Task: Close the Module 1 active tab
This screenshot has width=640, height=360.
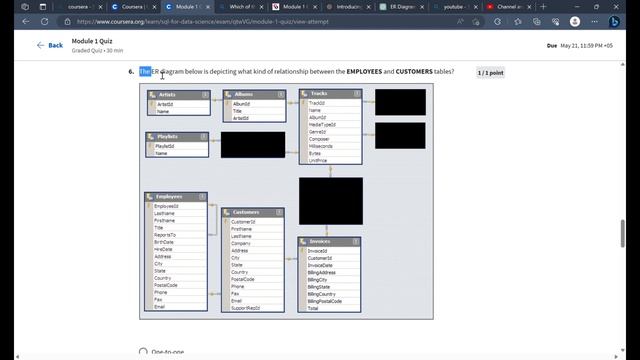Action: click(x=208, y=7)
